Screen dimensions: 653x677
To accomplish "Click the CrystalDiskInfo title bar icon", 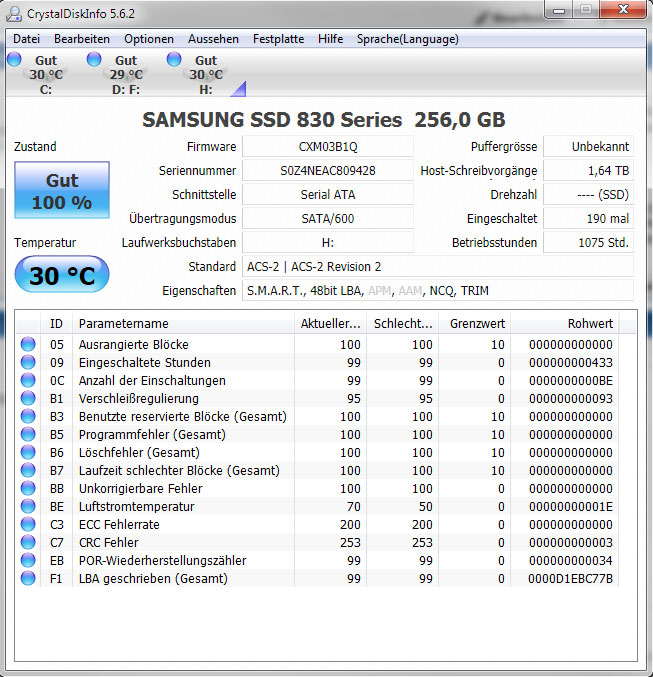I will (x=14, y=14).
